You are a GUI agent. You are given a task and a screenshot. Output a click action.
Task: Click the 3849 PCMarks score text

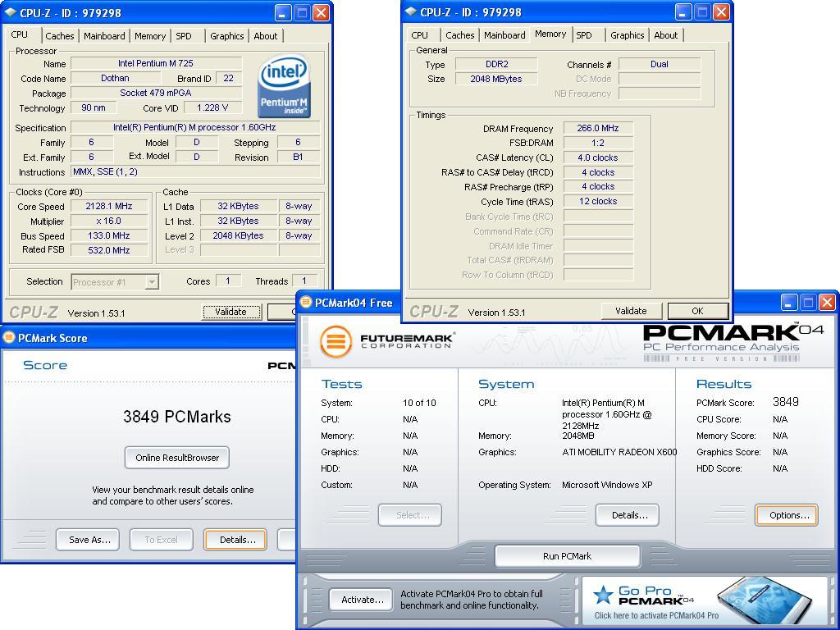coord(177,416)
